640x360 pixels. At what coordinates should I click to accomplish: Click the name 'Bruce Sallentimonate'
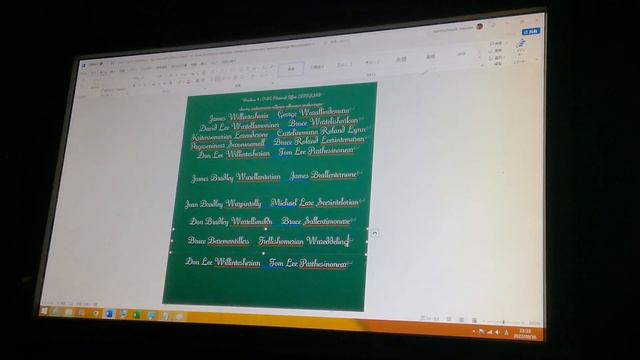point(316,221)
